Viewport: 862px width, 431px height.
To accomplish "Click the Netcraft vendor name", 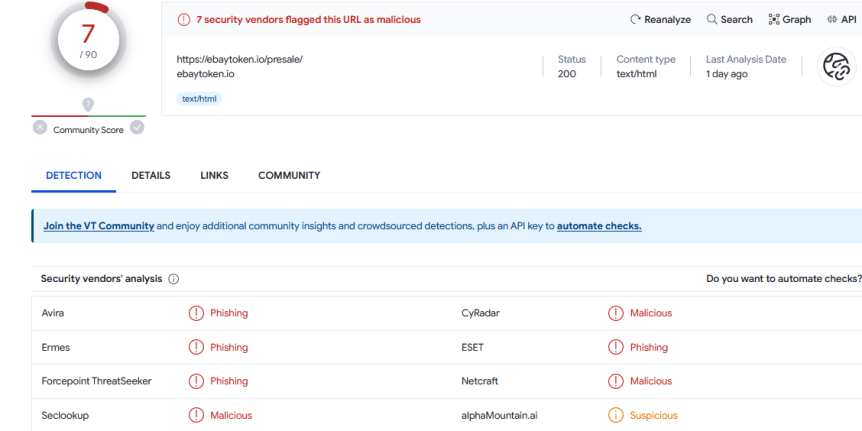I will click(x=480, y=381).
